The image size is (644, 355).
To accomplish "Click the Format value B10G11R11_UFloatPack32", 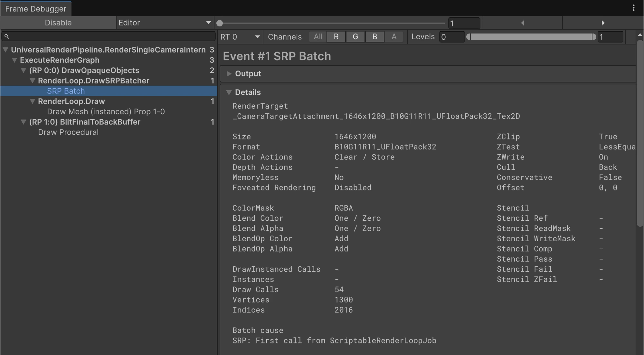I will coord(385,147).
